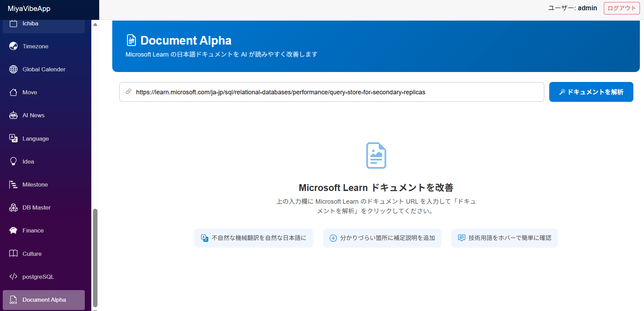The width and height of the screenshot is (644, 311).
Task: Click the postgreSQL code brackets icon
Action: (x=13, y=276)
